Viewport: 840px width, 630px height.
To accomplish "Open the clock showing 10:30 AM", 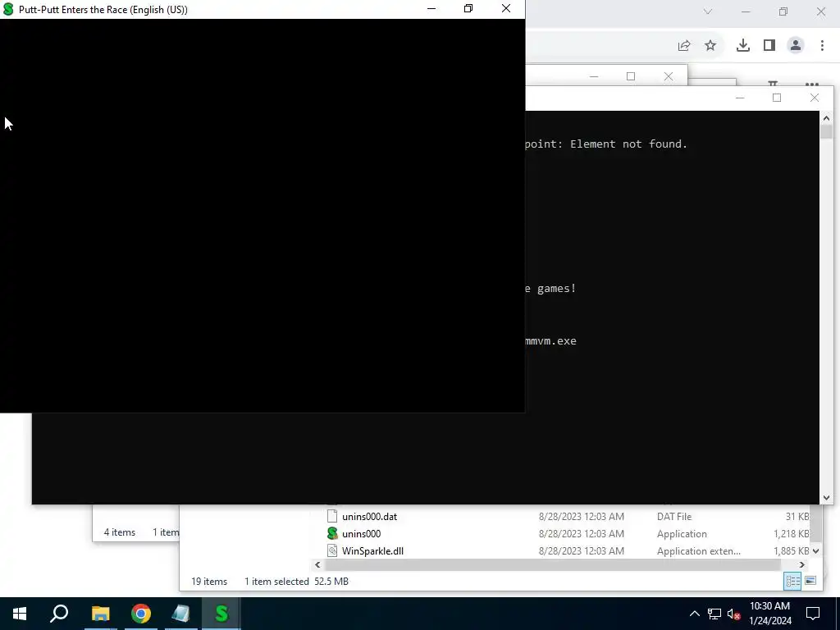I will [x=769, y=614].
